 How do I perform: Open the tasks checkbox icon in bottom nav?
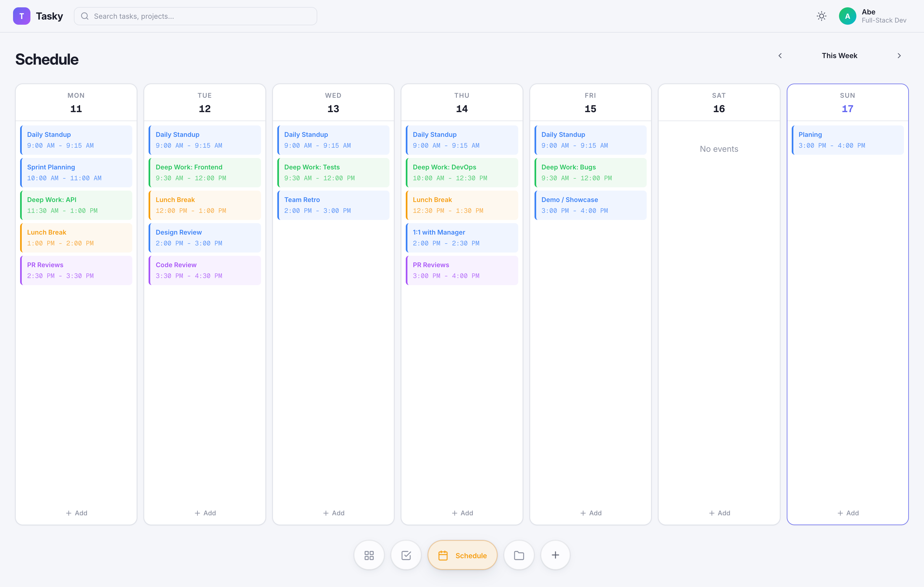tap(406, 555)
